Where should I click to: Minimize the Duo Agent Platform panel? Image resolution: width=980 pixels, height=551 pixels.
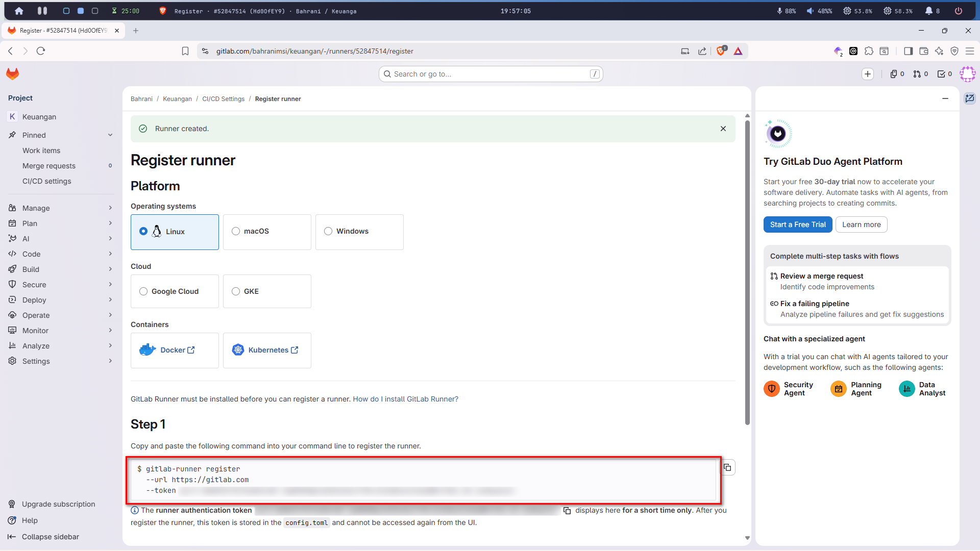point(945,98)
